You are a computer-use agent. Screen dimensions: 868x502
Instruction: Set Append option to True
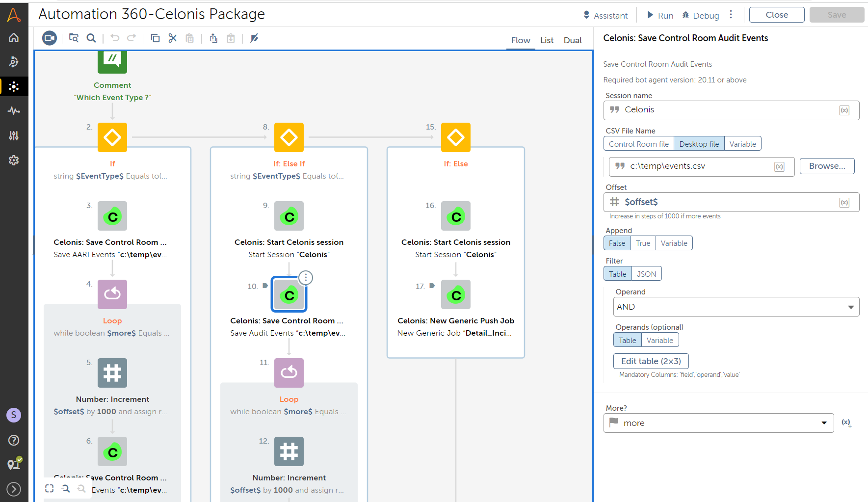(x=643, y=243)
